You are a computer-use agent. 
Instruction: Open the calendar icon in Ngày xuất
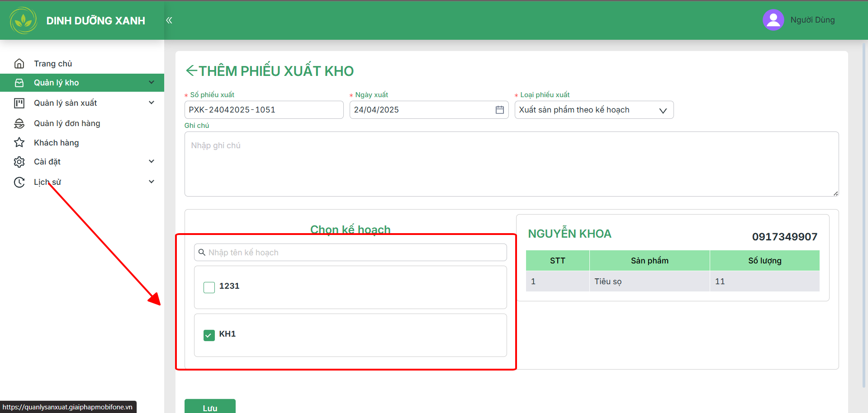[x=499, y=110]
